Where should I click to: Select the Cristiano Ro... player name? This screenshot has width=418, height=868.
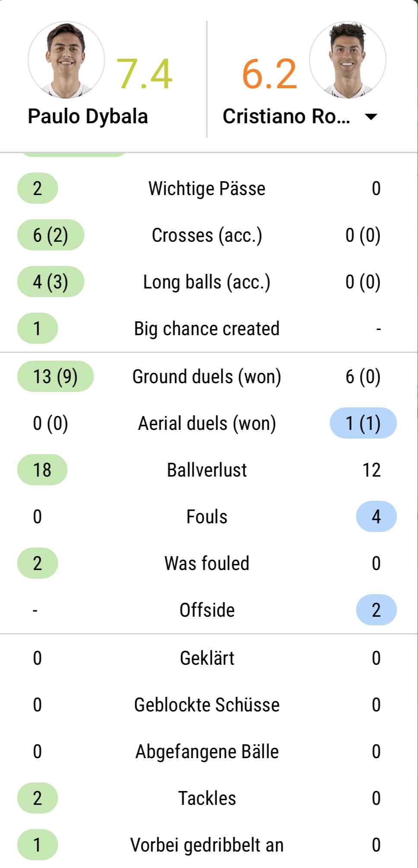click(286, 116)
